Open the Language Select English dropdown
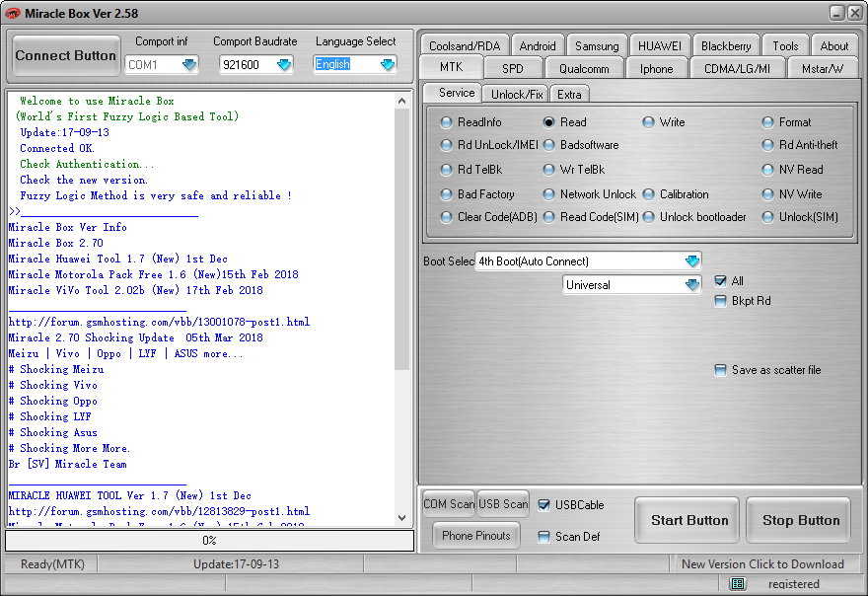 [x=388, y=65]
